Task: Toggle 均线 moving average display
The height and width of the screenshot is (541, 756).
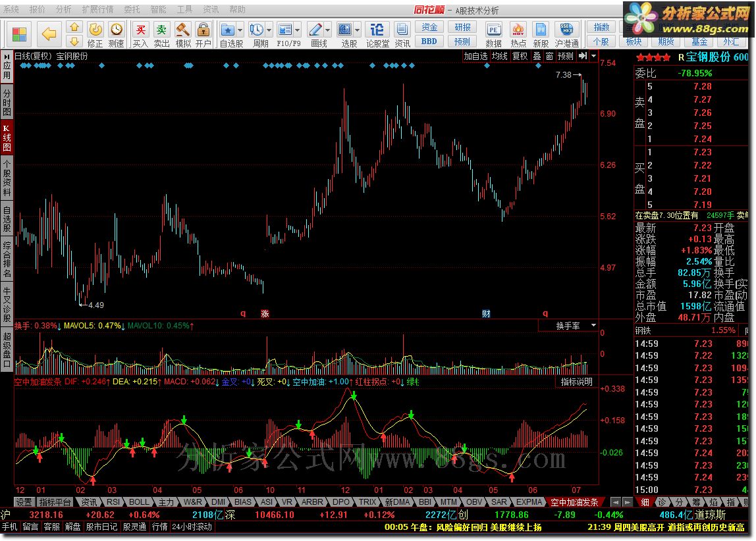Action: click(x=499, y=57)
